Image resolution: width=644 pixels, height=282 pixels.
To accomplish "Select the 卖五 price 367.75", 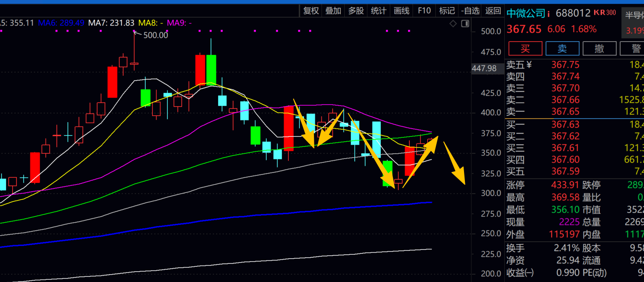I will 565,65.
